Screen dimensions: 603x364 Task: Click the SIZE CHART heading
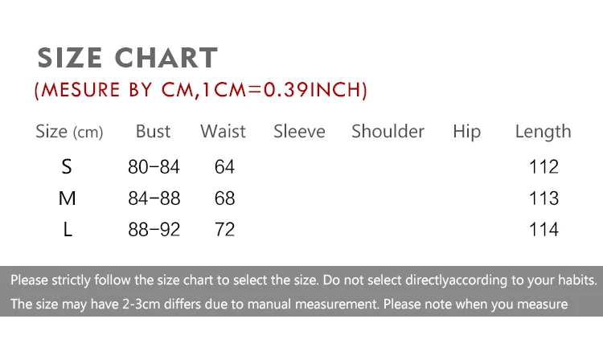tap(127, 58)
